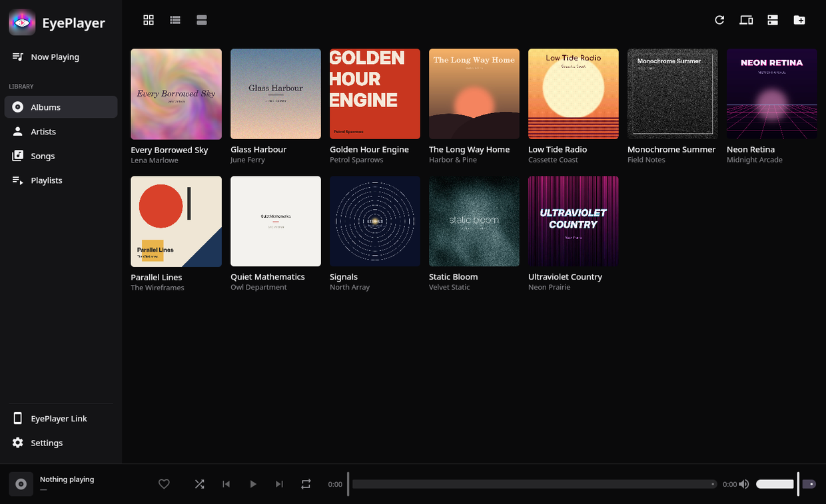
Task: Open the devices icon in top toolbar
Action: click(746, 20)
